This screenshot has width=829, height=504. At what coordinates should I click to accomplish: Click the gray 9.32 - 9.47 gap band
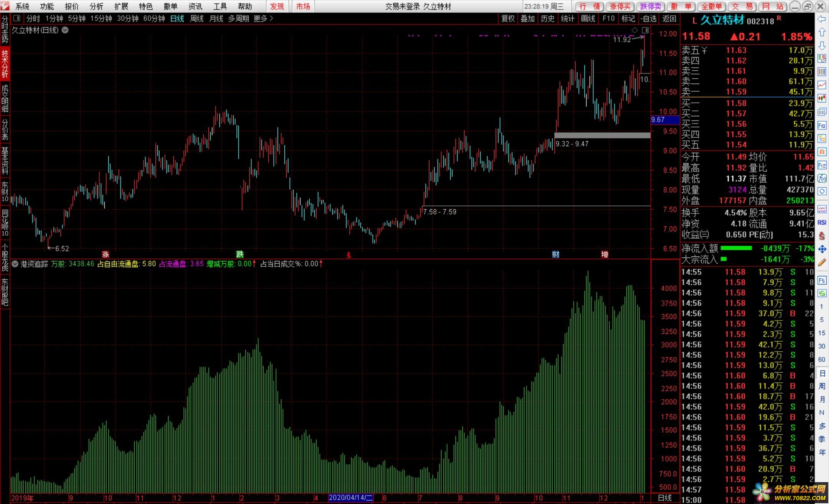pos(602,135)
